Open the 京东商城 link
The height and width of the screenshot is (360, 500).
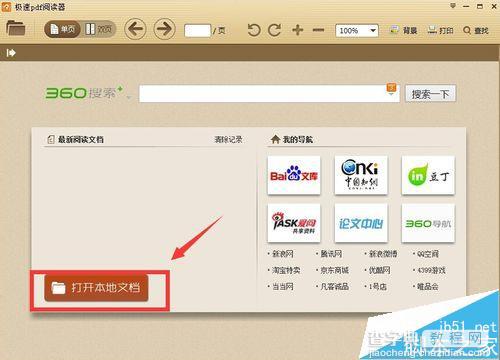[334, 270]
